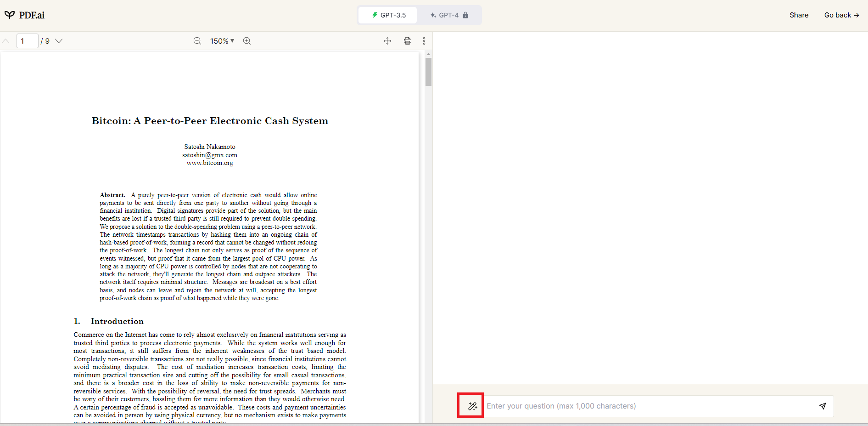Click the Bitcoin paper title heading

pos(210,121)
